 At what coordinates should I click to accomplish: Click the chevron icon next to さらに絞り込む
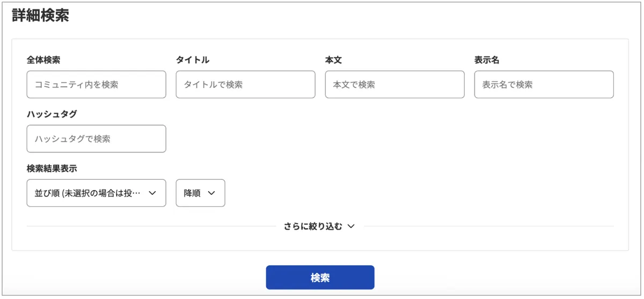click(x=351, y=227)
